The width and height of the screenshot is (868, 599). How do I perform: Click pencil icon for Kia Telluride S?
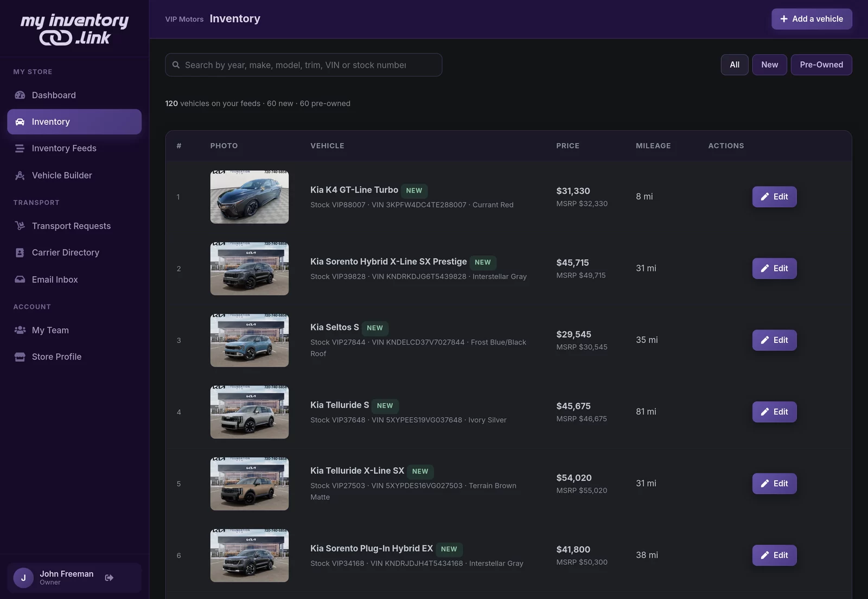[765, 412]
